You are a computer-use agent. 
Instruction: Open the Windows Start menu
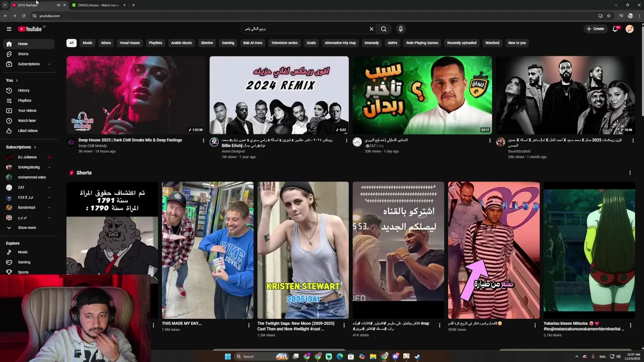(228, 356)
